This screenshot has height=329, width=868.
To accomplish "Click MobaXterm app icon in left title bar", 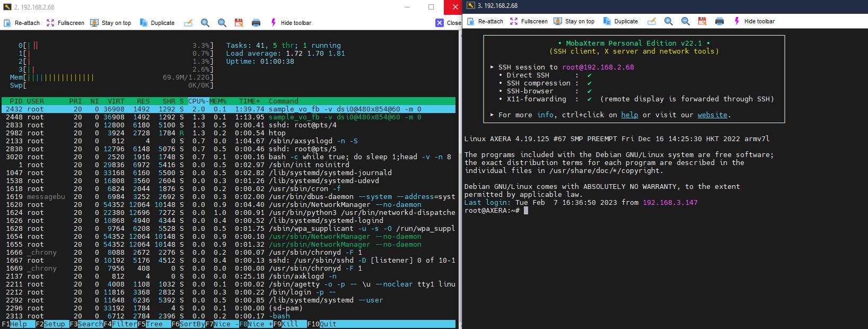I will pos(7,7).
